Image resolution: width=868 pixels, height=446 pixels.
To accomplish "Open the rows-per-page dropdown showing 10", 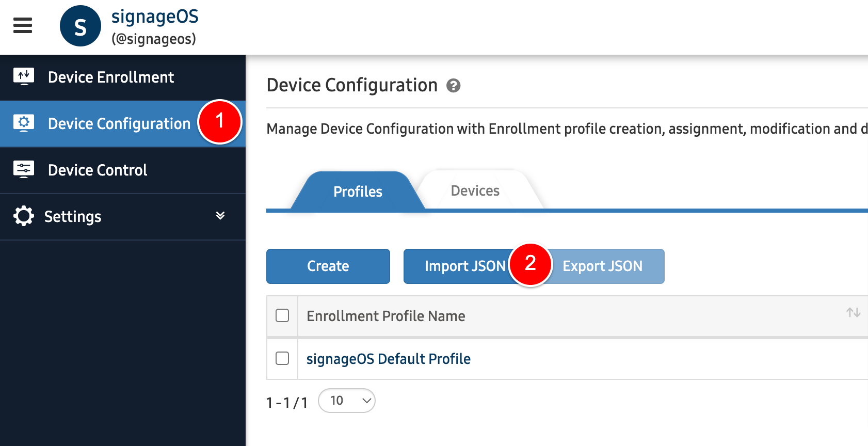I will [346, 401].
